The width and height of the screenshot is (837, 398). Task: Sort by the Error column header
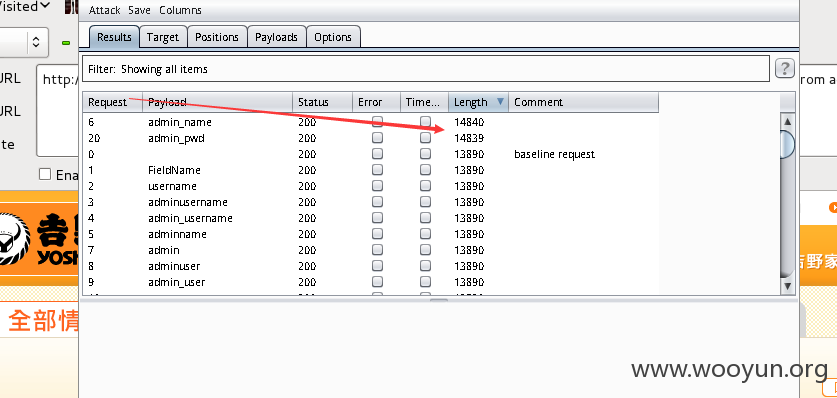tap(376, 102)
